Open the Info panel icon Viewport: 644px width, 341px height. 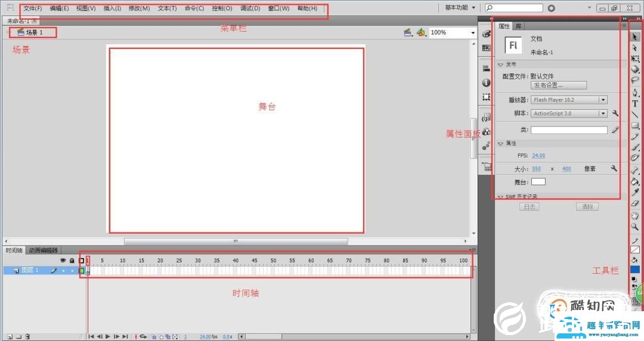(487, 83)
